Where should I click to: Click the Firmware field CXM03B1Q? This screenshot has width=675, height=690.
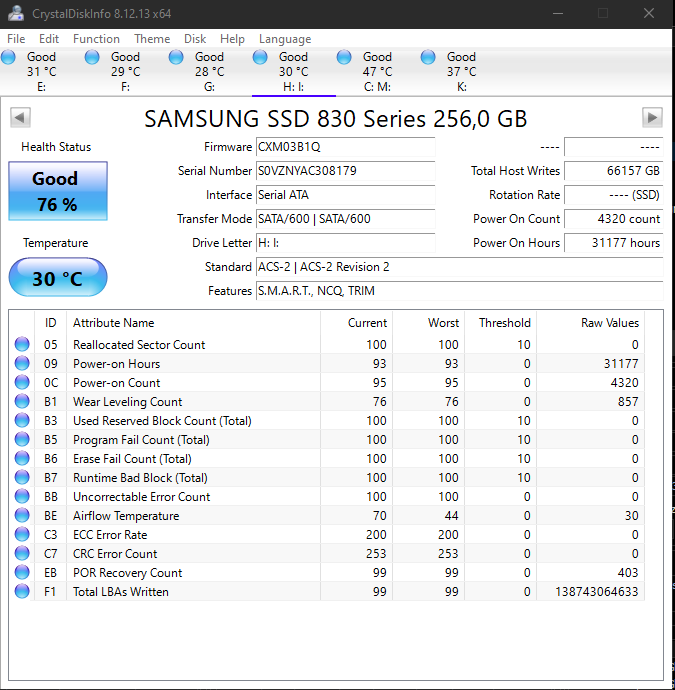click(345, 147)
